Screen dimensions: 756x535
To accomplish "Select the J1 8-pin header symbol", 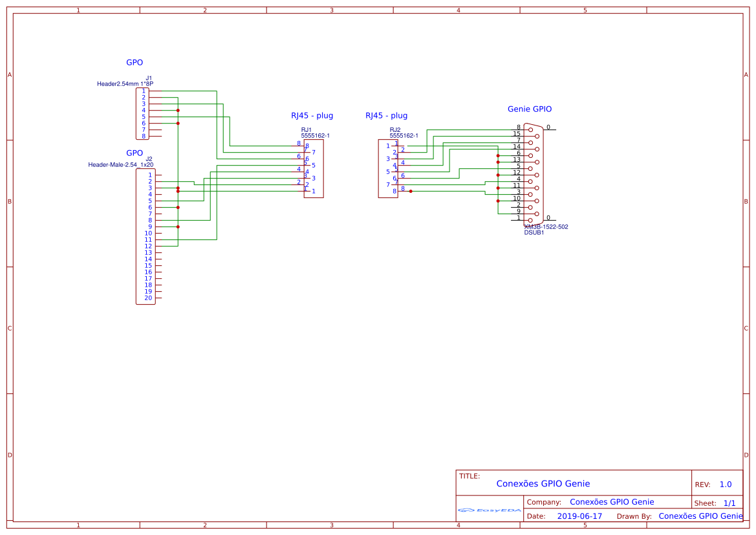I will point(142,114).
